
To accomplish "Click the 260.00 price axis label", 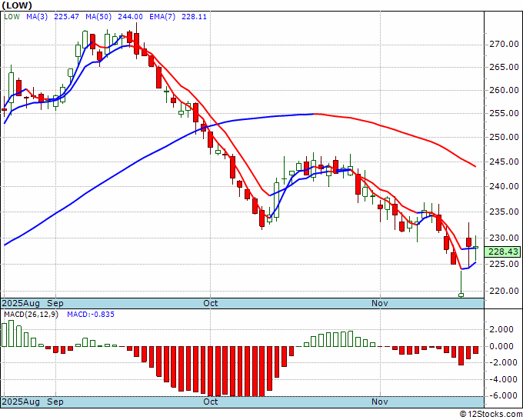I will (504, 90).
